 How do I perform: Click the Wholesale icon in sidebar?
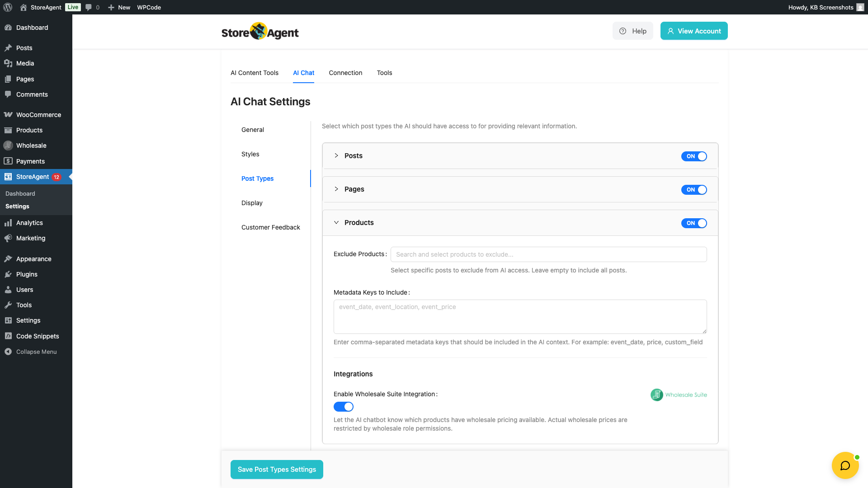pos(8,145)
